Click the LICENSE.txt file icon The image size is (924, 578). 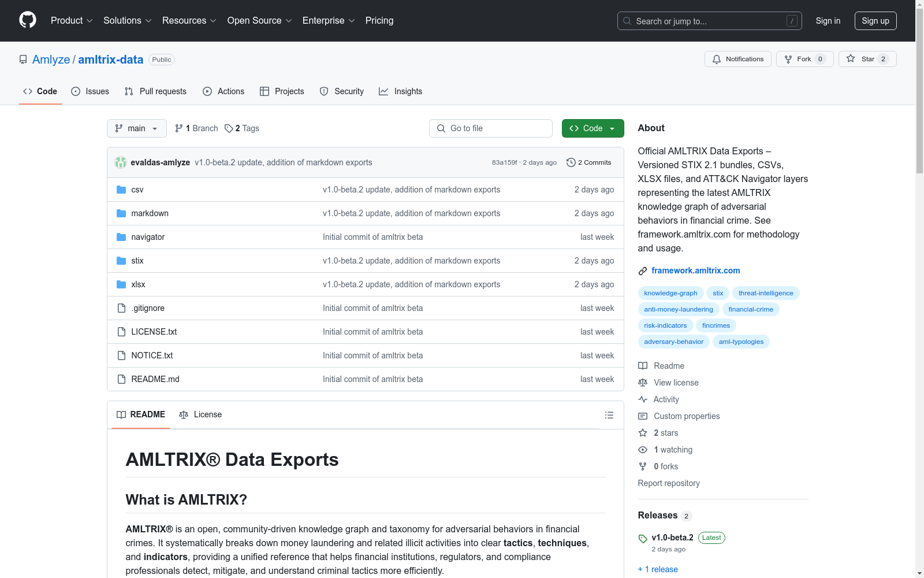pos(121,332)
